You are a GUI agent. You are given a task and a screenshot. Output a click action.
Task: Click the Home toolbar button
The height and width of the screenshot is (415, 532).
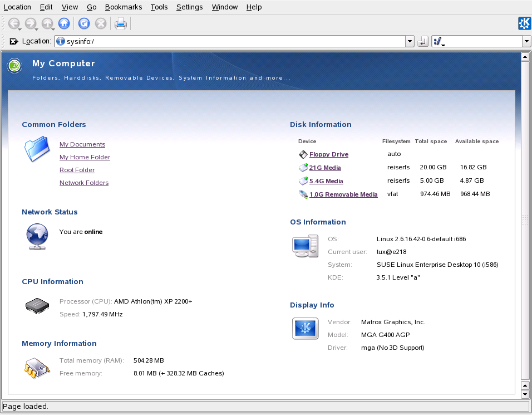point(64,23)
